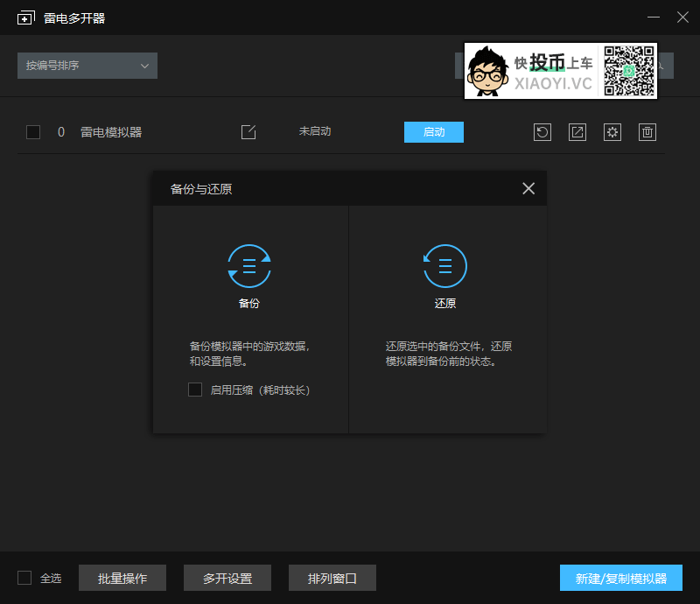Click the 雷电多开器 logo icon
This screenshot has height=604, width=700.
click(x=24, y=17)
